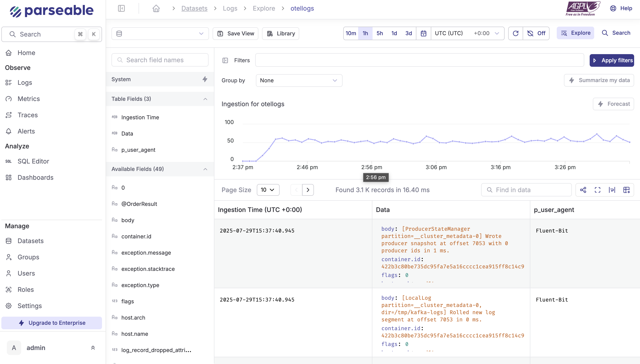Select the host.arch available field
This screenshot has height=364, width=640.
[x=133, y=318]
